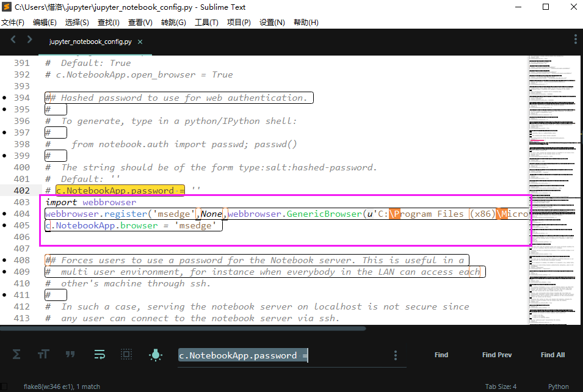Click lint marker dot on line 394

[4, 98]
